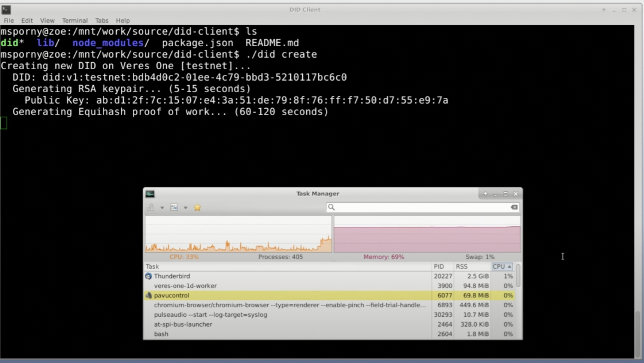644x363 pixels.
Task: Clear the search field with backspace icon
Action: [514, 207]
